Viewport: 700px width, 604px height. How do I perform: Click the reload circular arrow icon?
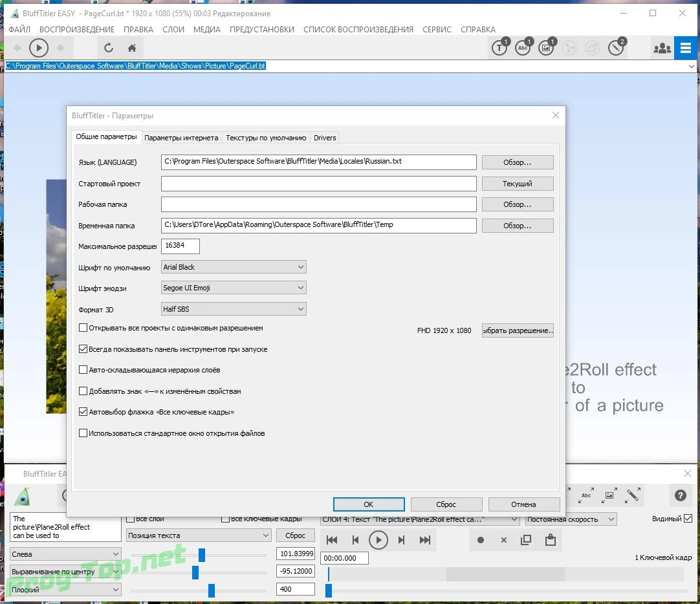point(109,48)
